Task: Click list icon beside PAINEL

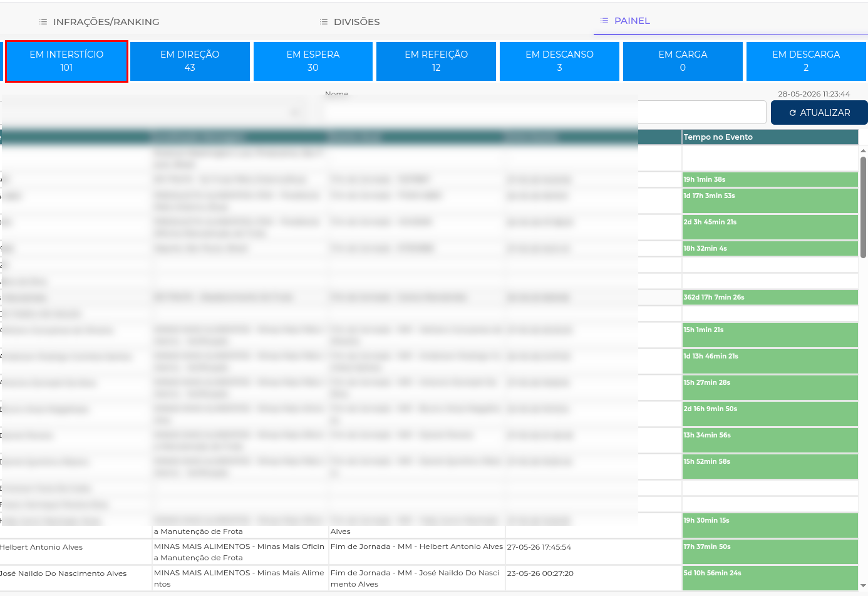Action: pos(604,21)
